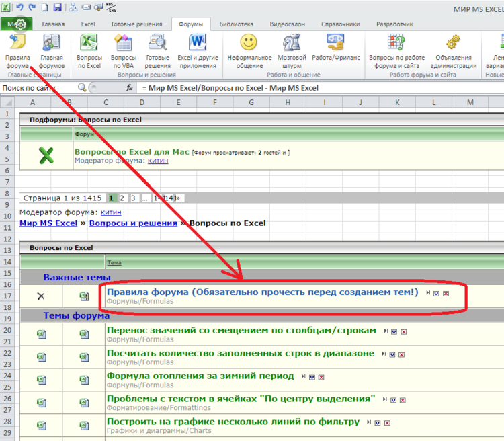Go to page 2 in pagination
The width and height of the screenshot is (504, 441).
coord(122,198)
